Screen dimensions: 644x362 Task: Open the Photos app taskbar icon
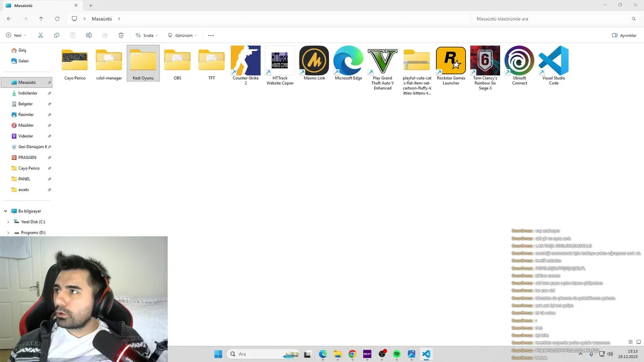(411, 354)
